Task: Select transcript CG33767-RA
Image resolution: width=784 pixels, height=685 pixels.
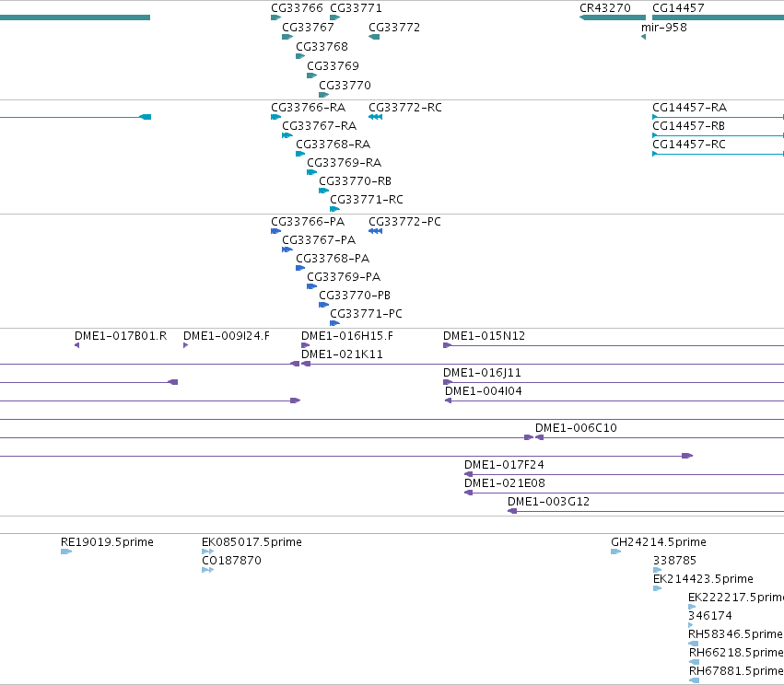Action: [x=319, y=126]
